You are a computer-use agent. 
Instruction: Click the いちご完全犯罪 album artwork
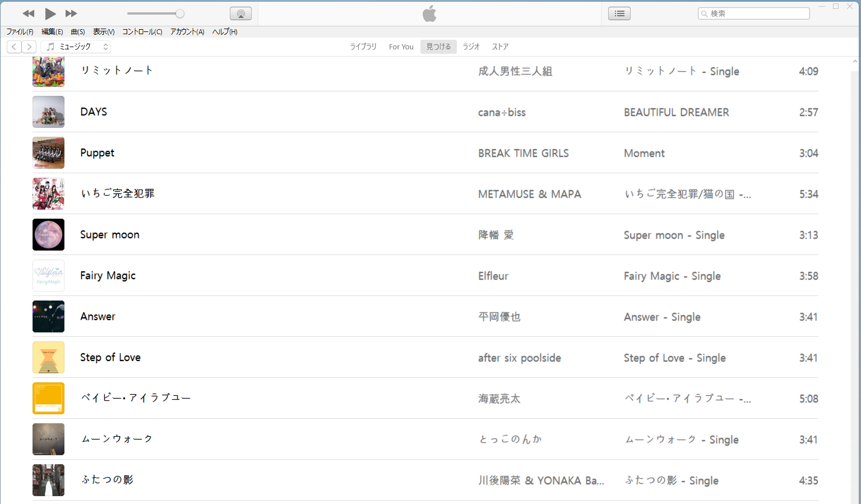click(48, 193)
